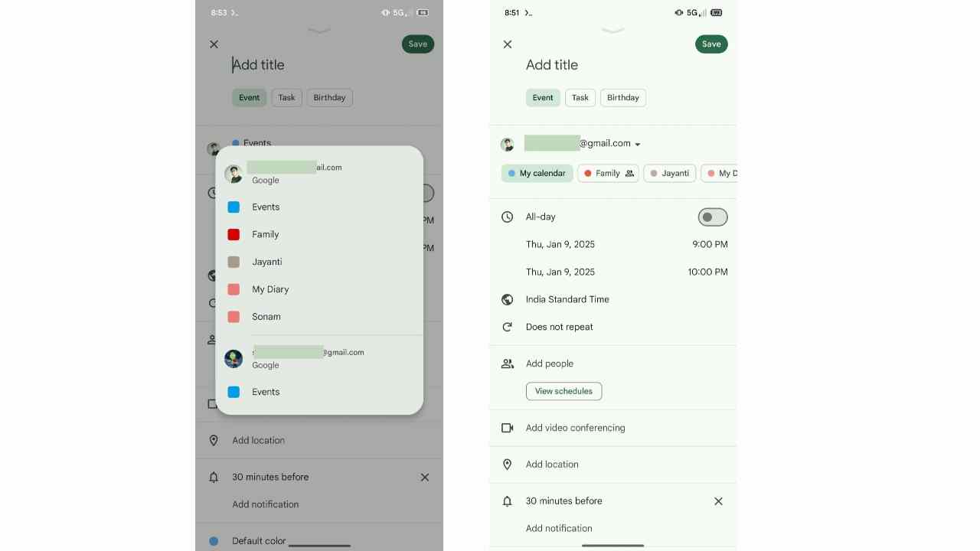Image resolution: width=980 pixels, height=551 pixels.
Task: Tap Add notification in left screen
Action: click(266, 504)
